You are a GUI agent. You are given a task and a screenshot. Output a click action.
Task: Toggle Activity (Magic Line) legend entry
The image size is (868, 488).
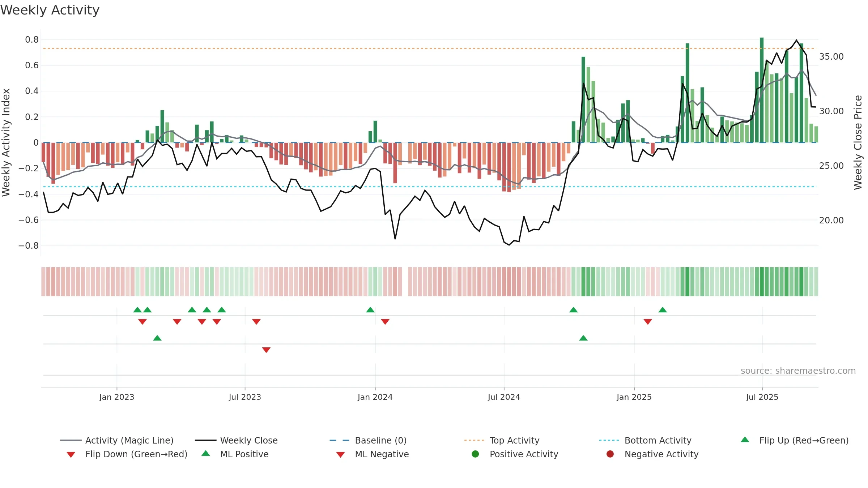coord(117,440)
